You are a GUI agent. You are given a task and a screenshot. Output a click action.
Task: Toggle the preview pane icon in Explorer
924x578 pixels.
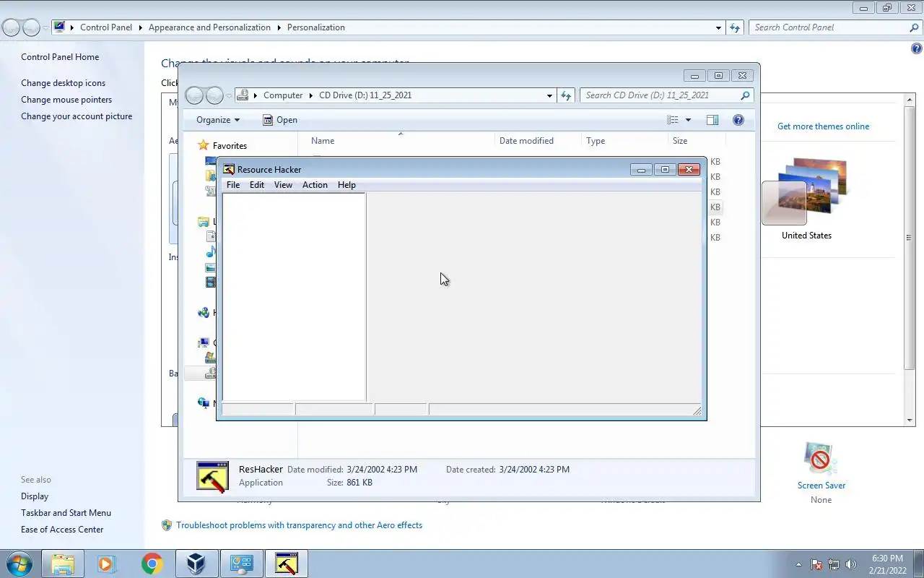point(712,120)
